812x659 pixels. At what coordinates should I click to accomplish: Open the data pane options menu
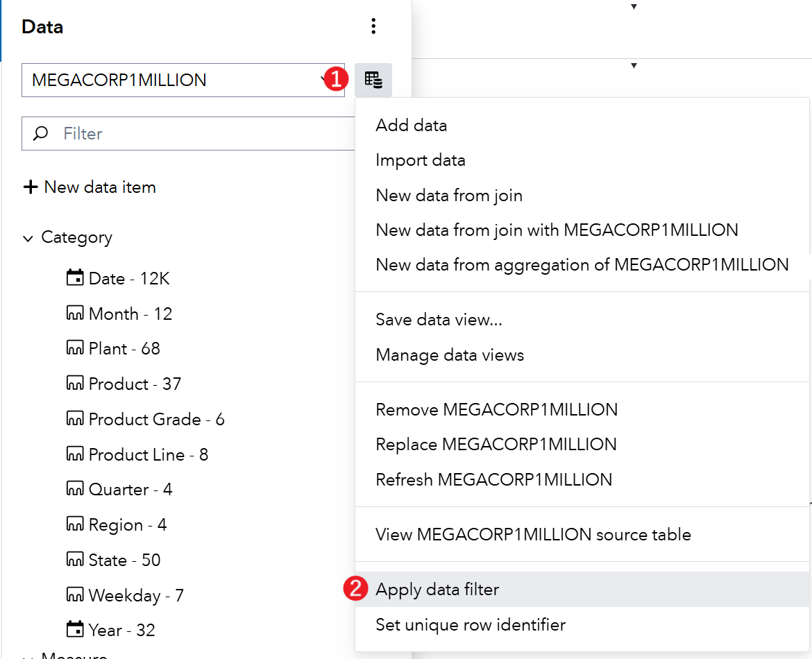373,26
